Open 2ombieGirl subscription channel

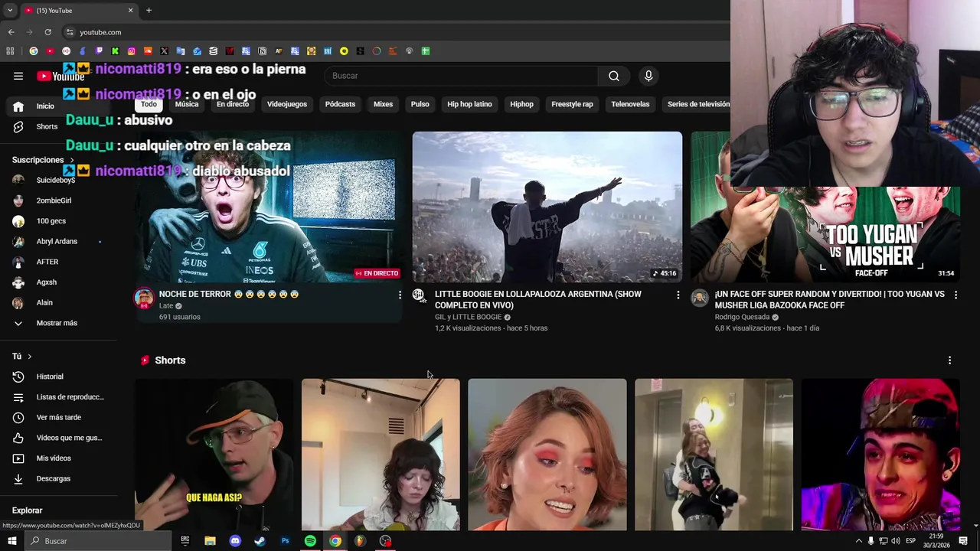pyautogui.click(x=57, y=201)
